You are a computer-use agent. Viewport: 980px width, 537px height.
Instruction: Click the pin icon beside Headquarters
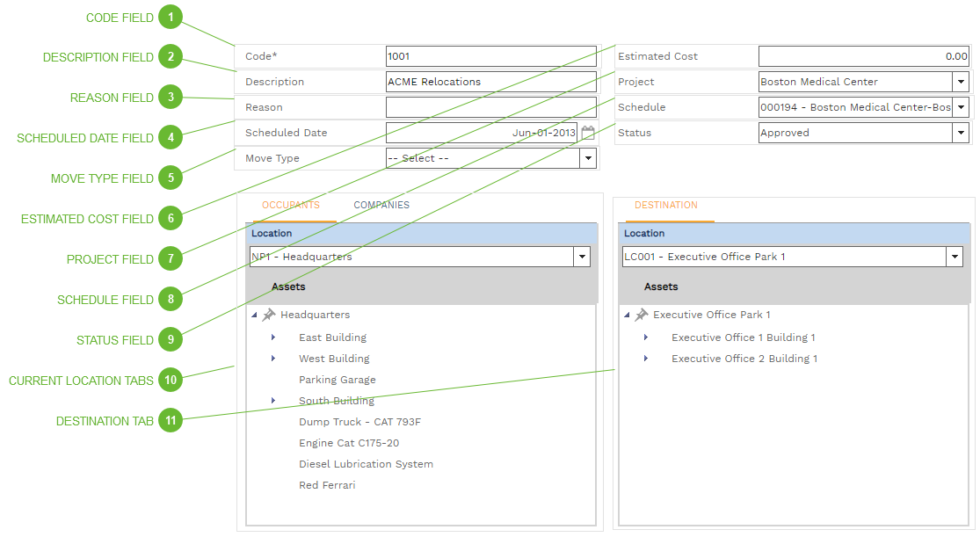[x=269, y=315]
